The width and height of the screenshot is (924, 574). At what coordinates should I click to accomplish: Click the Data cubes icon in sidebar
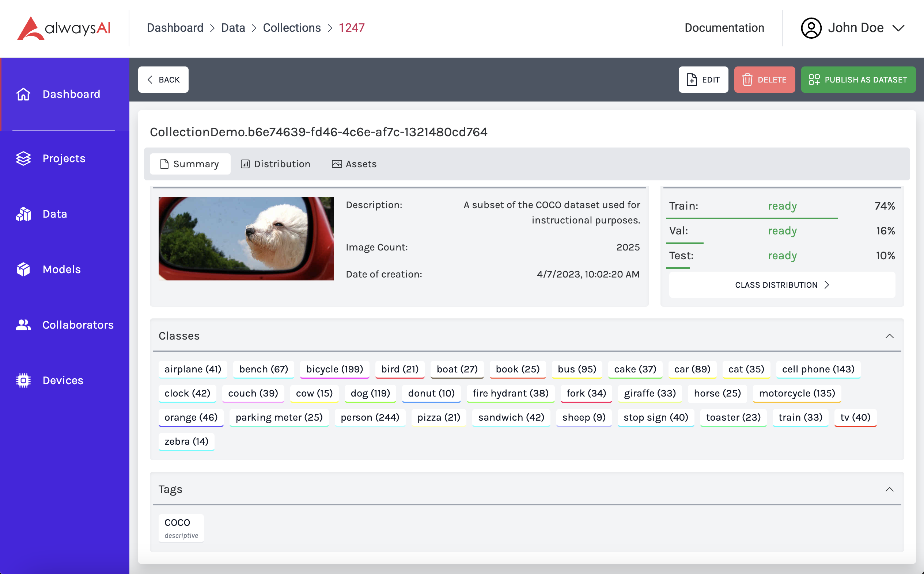point(23,214)
